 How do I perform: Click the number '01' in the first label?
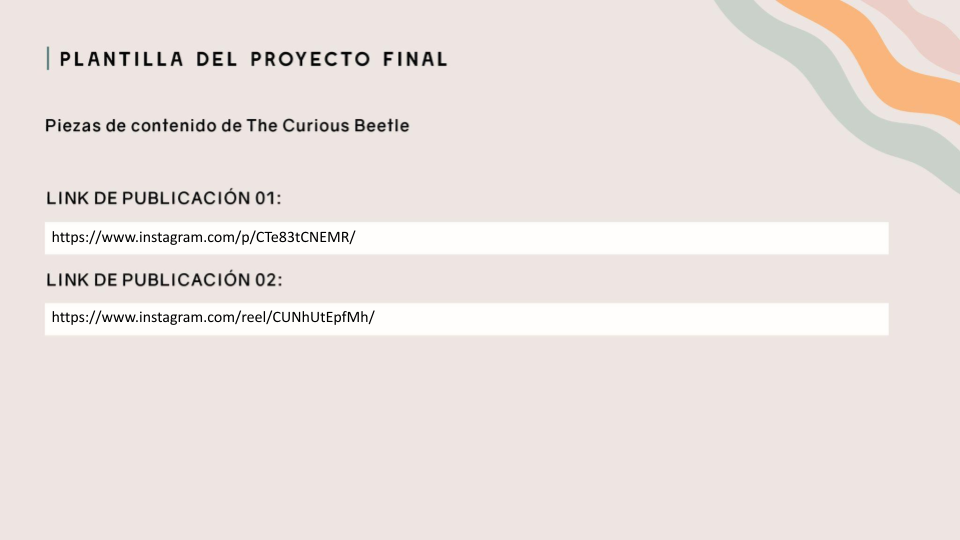coord(266,198)
